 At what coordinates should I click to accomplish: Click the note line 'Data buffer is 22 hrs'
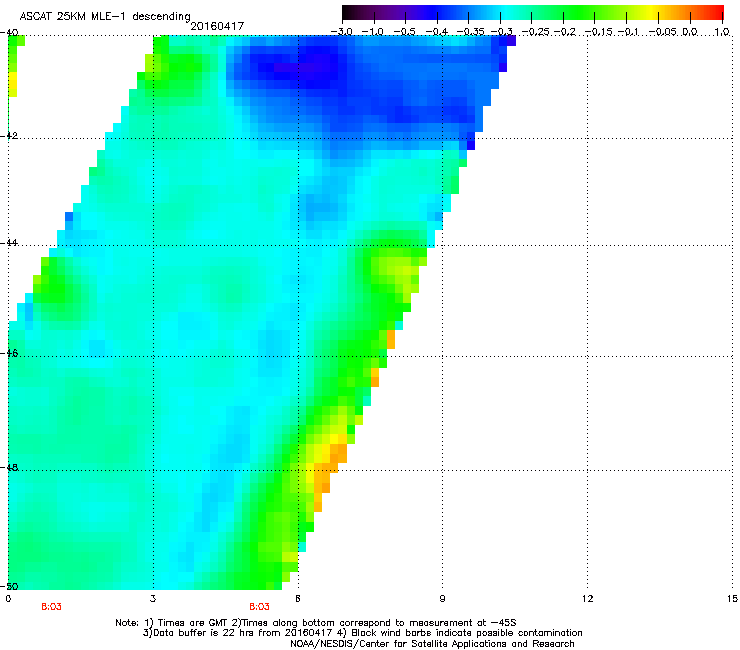tap(362, 633)
